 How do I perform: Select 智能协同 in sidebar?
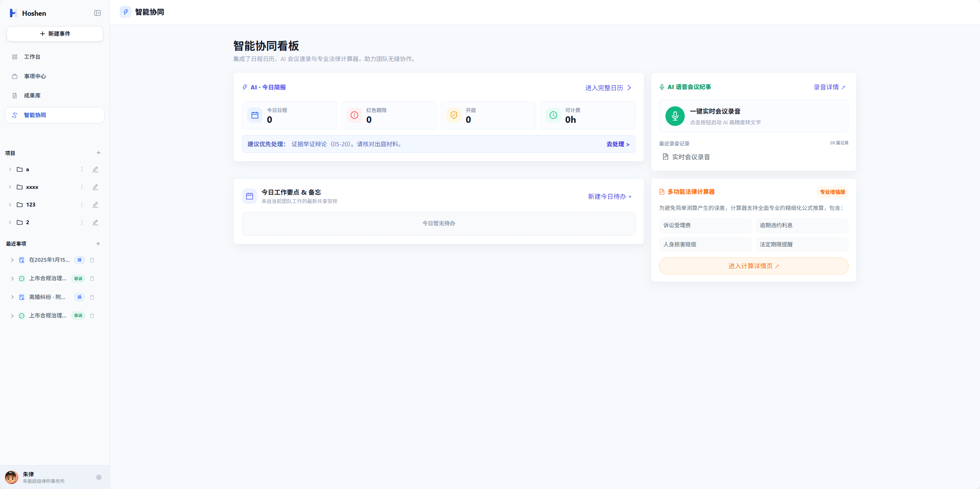tap(55, 115)
